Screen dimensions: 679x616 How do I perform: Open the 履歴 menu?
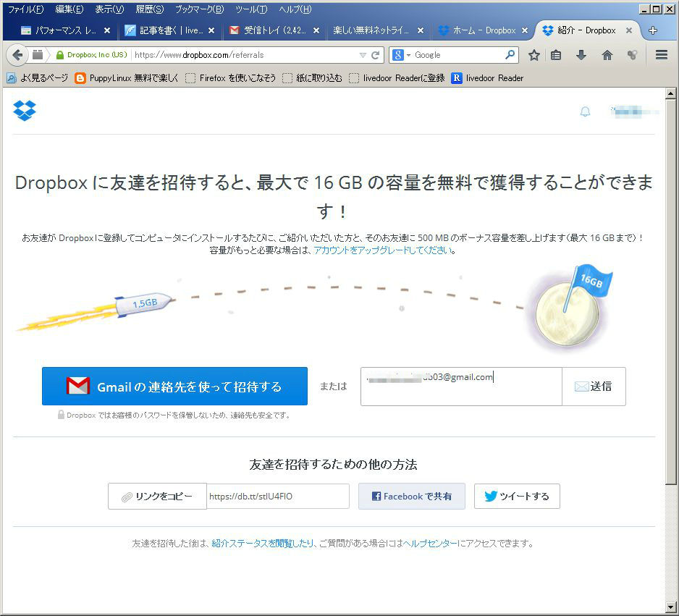pyautogui.click(x=150, y=9)
